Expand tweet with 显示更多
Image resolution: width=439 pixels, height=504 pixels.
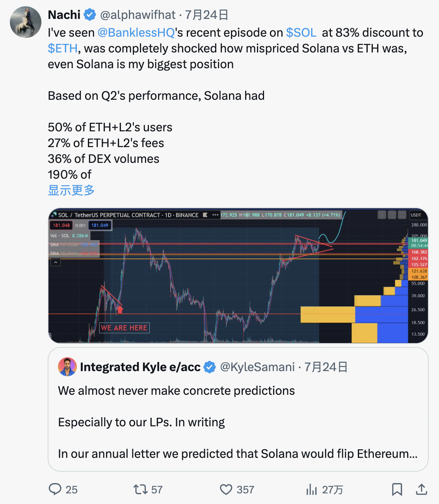71,190
